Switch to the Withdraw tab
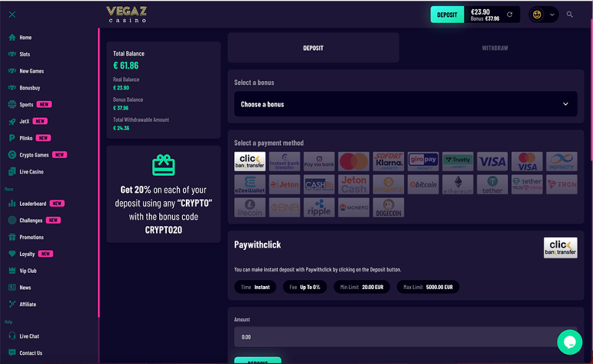 click(495, 48)
